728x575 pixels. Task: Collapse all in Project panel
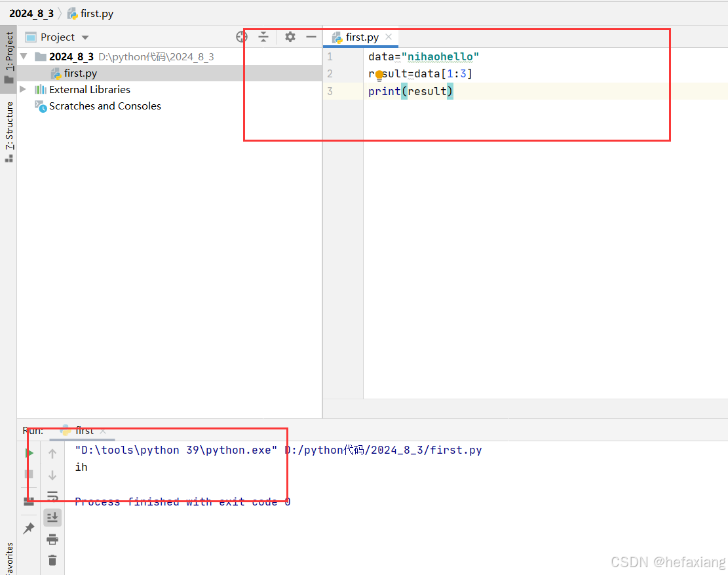[x=263, y=37]
